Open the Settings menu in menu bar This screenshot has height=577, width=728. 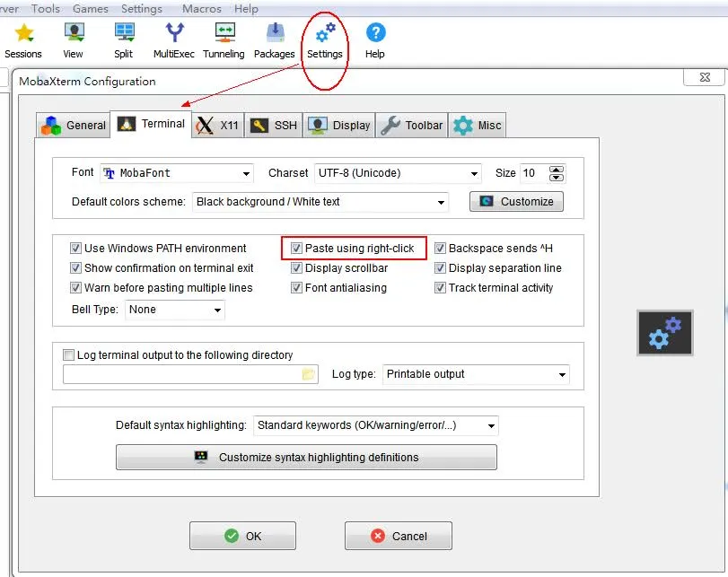pos(142,8)
